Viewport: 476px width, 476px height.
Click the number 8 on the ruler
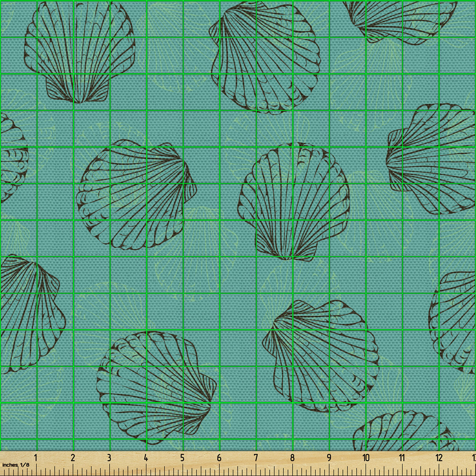click(x=292, y=458)
